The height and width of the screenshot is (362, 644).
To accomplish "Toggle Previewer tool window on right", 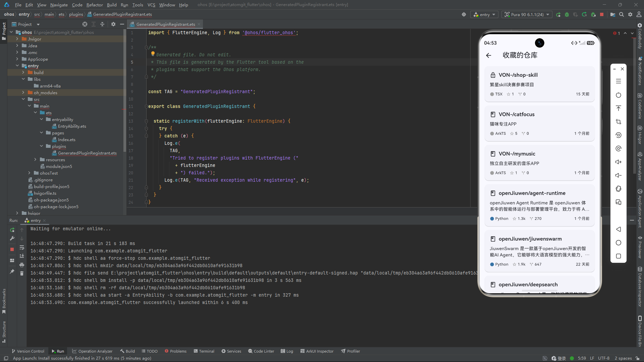I will (x=640, y=247).
